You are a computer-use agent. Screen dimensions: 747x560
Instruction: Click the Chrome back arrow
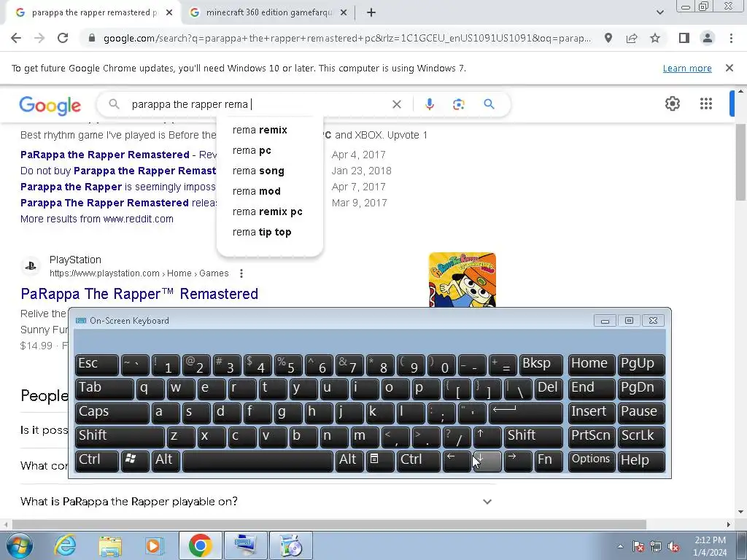(16, 38)
